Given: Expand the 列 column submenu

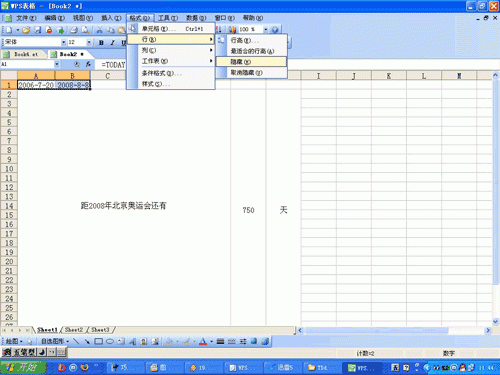Looking at the screenshot, I should [171, 50].
